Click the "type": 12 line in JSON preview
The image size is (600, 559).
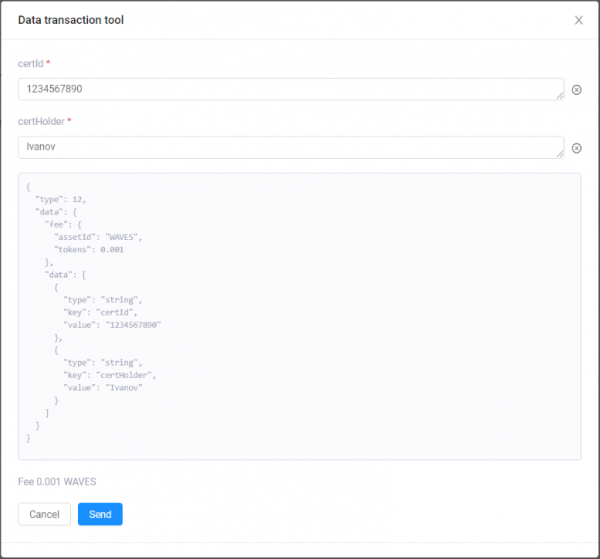pos(67,199)
